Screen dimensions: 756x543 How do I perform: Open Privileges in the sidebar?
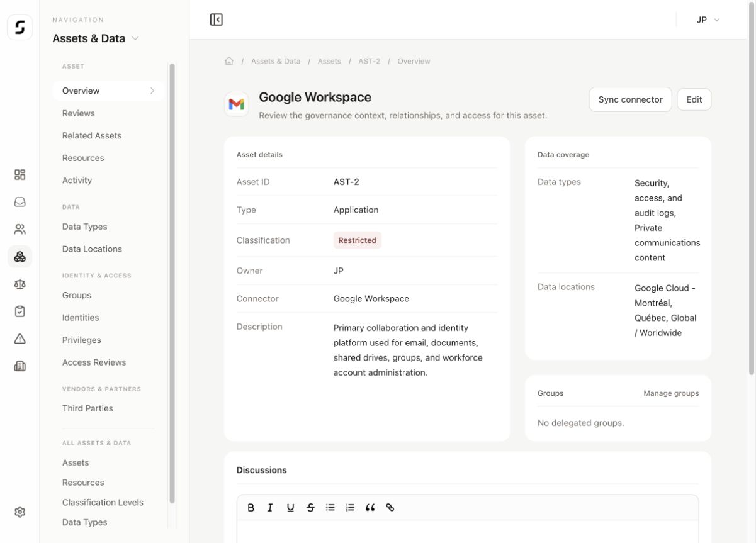81,340
